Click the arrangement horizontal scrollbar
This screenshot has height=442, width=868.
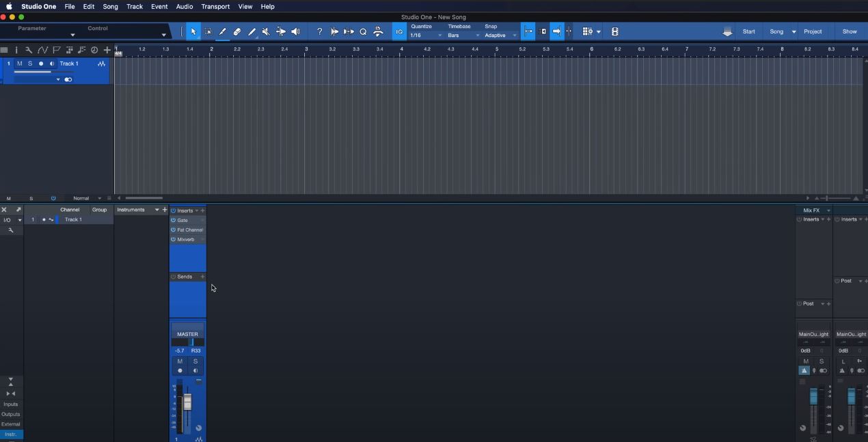pyautogui.click(x=144, y=198)
